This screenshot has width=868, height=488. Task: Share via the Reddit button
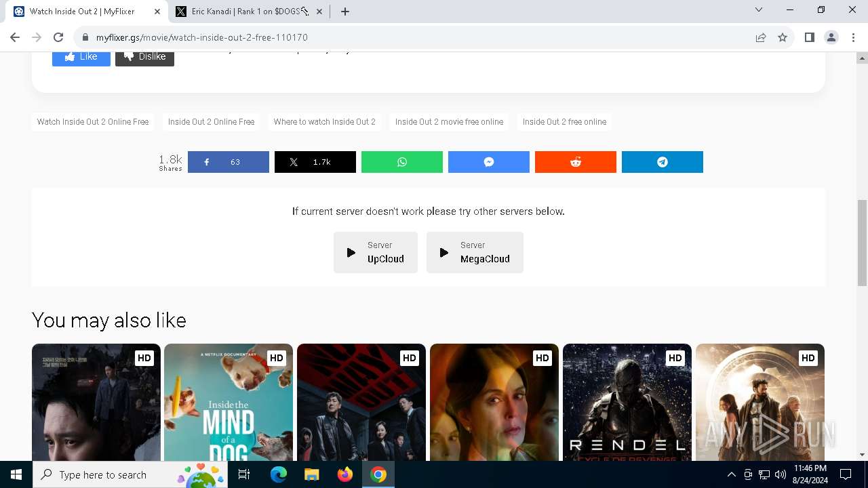[x=576, y=162]
